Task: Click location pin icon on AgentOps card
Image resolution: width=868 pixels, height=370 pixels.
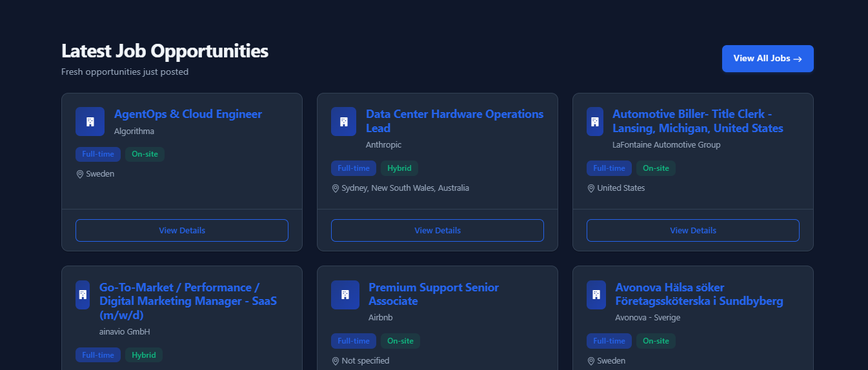Action: coord(80,174)
